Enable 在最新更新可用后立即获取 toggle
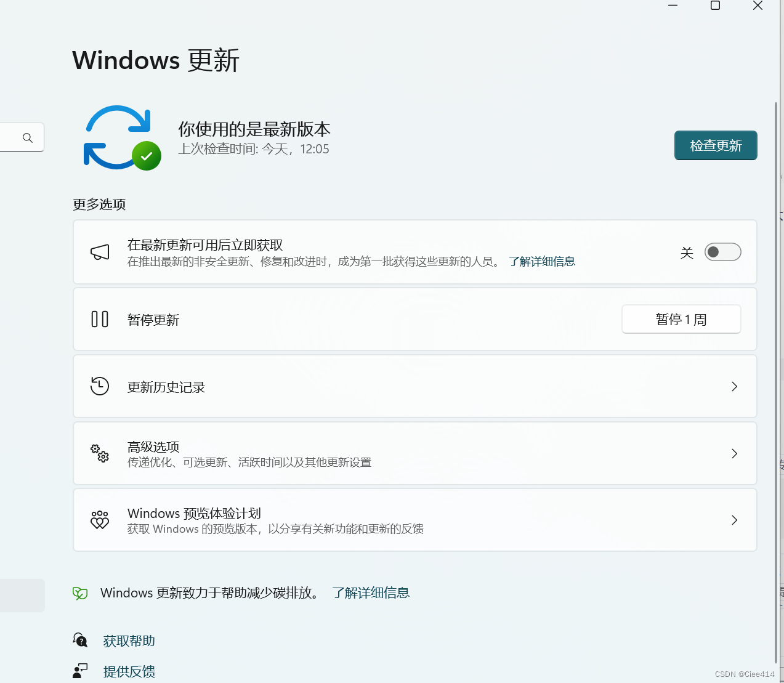The width and height of the screenshot is (784, 683). point(722,252)
